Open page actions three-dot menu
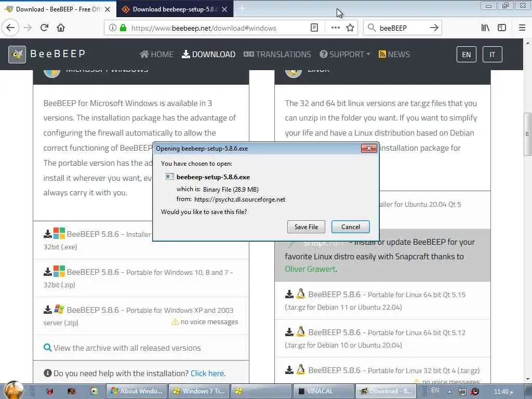 coord(335,28)
